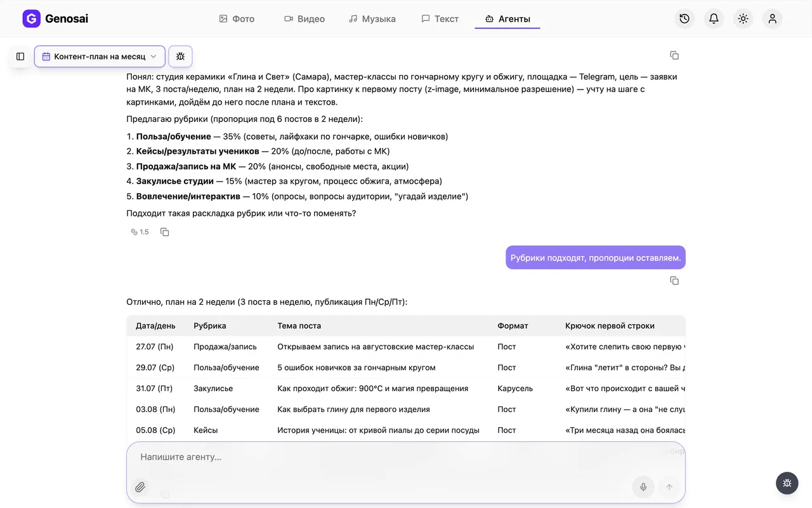Open history clock icon in header
This screenshot has width=812, height=508.
684,19
